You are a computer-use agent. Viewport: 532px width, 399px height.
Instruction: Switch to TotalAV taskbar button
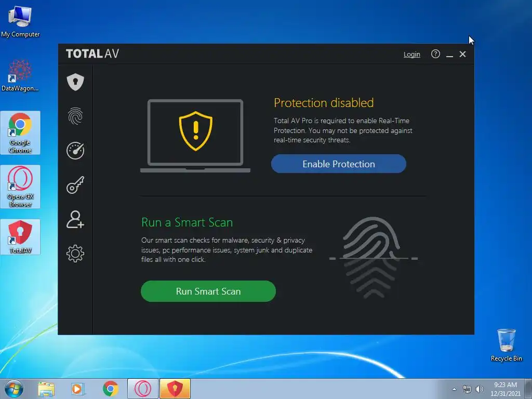coord(175,389)
